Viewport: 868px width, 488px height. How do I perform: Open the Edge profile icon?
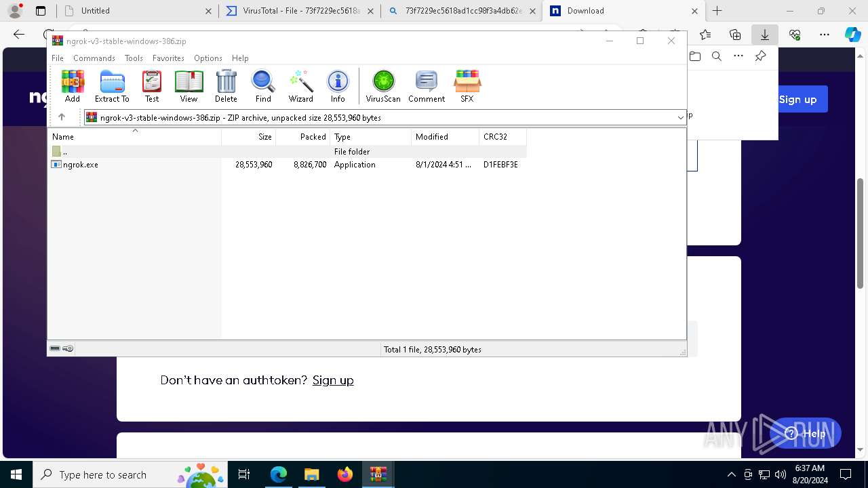15,11
